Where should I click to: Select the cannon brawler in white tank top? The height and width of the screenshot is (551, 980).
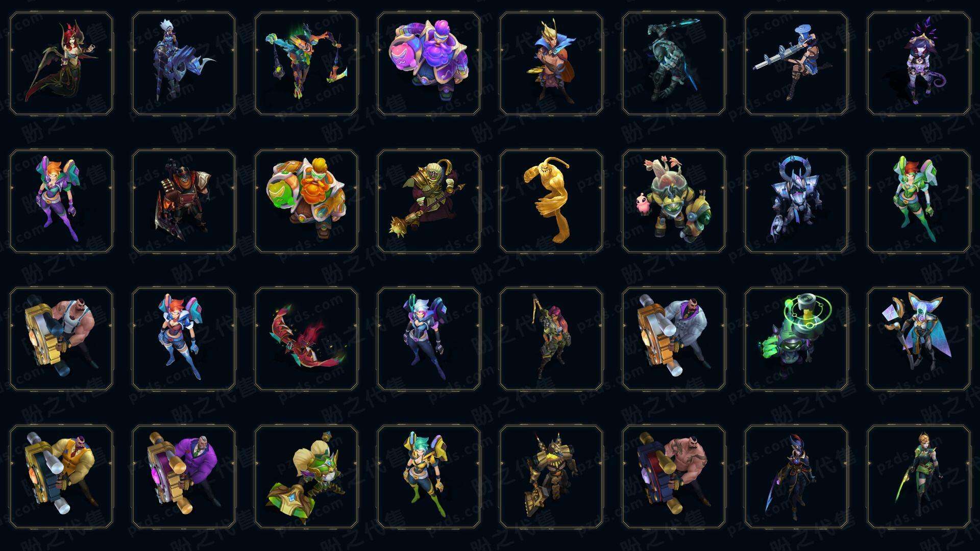pos(61,339)
